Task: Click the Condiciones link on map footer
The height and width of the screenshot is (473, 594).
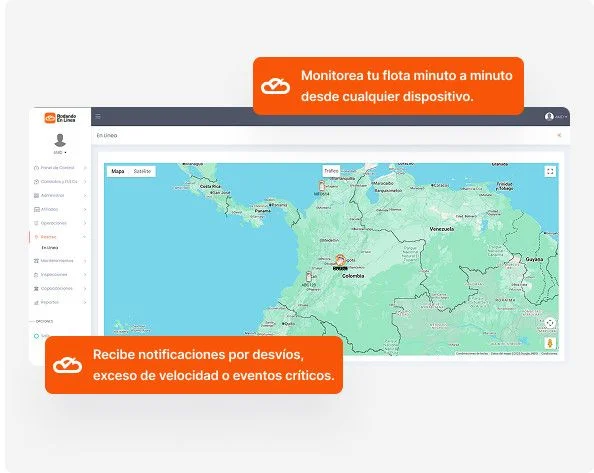Action: coord(549,353)
